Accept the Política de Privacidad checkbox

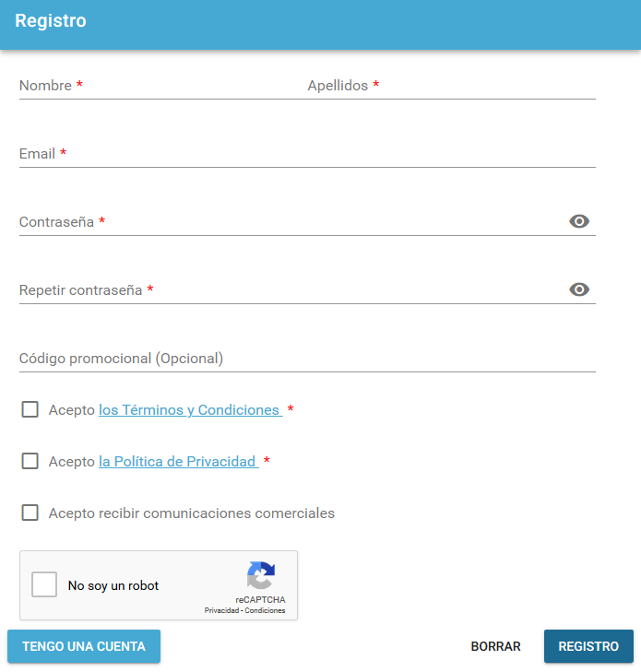30,461
